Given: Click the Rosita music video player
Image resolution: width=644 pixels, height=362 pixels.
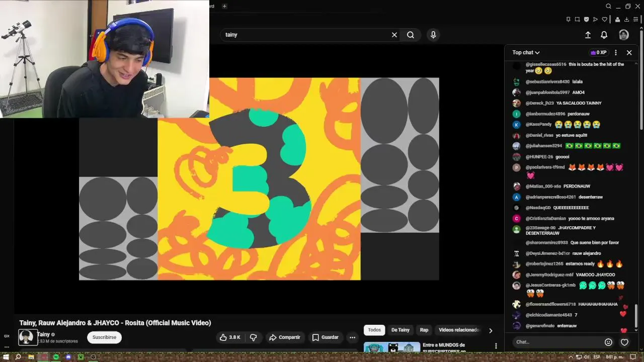Looking at the screenshot, I should [x=259, y=179].
